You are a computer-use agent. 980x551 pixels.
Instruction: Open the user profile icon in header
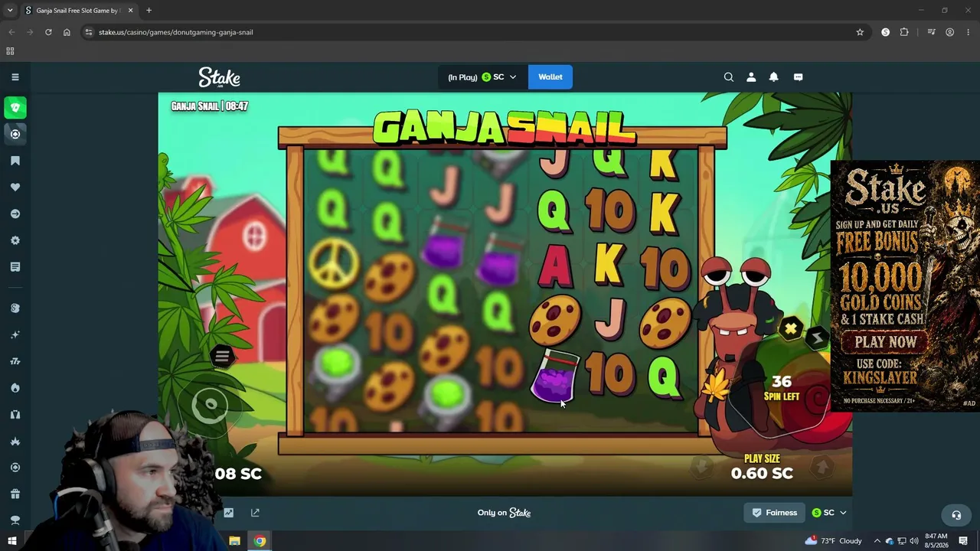tap(751, 77)
